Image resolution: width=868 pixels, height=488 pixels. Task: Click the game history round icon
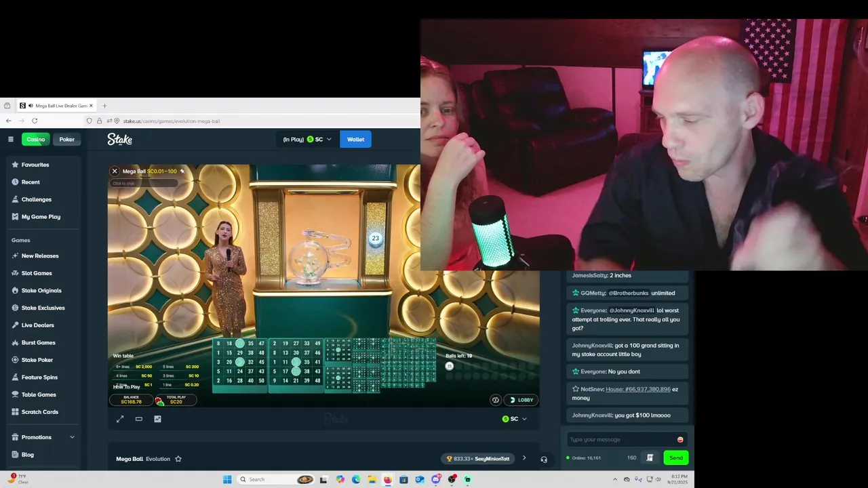tap(496, 400)
